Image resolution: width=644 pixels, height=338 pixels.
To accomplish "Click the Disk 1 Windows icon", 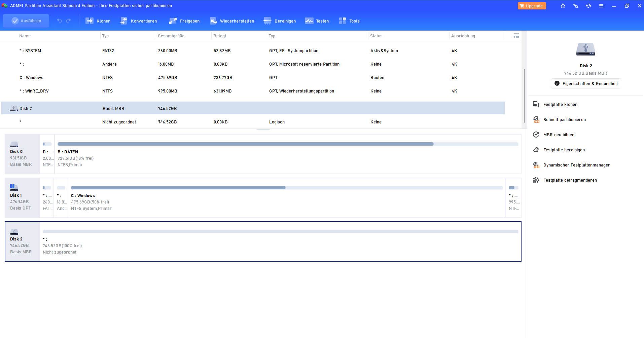I will [14, 188].
